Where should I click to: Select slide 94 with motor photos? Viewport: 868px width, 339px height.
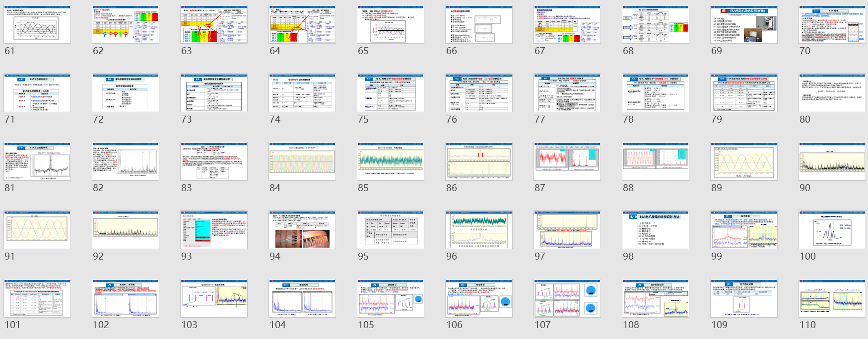pyautogui.click(x=302, y=230)
